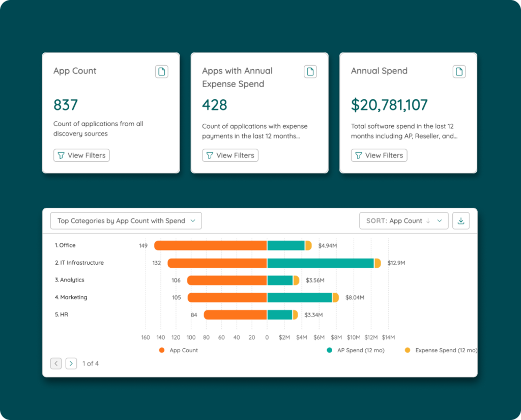
Task: Open View Filters on App Count card
Action: click(81, 155)
